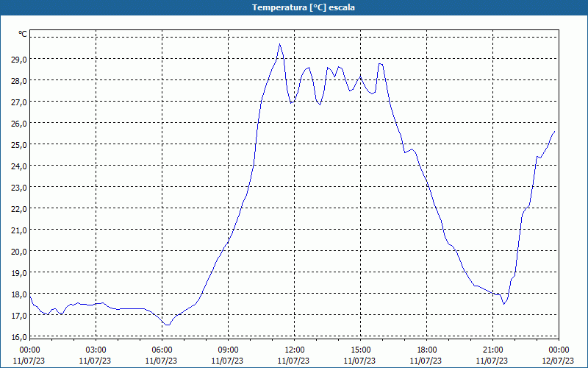Click the '11/07/23' date under 12:00
Viewport: 588px width, 368px height.
(x=293, y=361)
